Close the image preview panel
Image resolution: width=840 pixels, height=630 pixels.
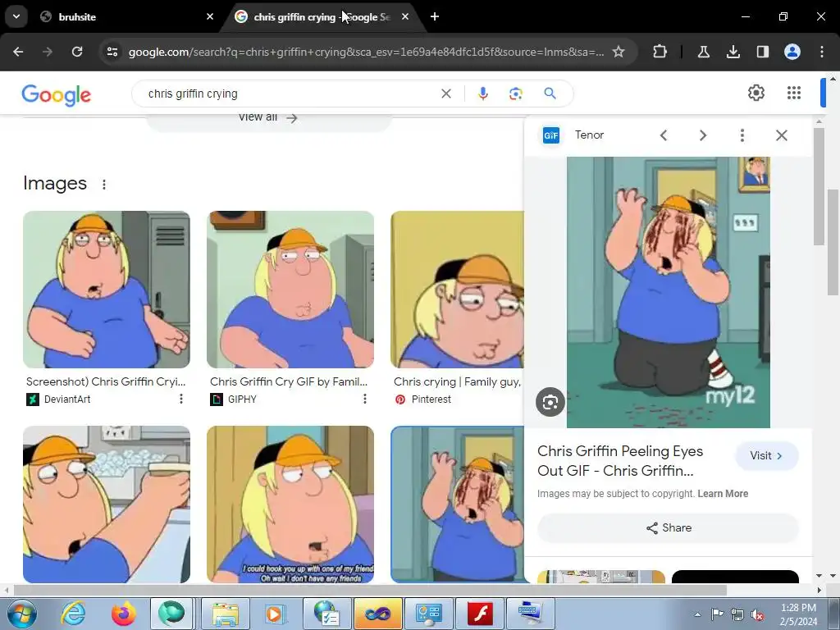[782, 135]
